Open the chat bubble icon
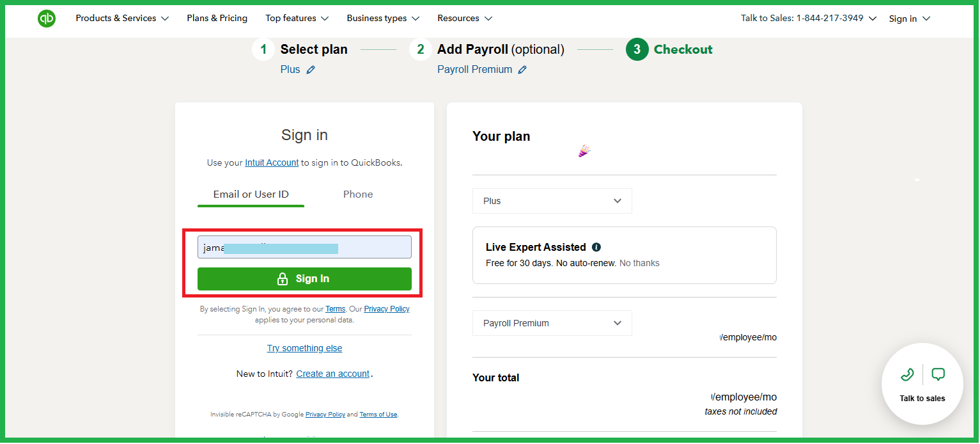Viewport: 980px width, 444px height. (938, 374)
